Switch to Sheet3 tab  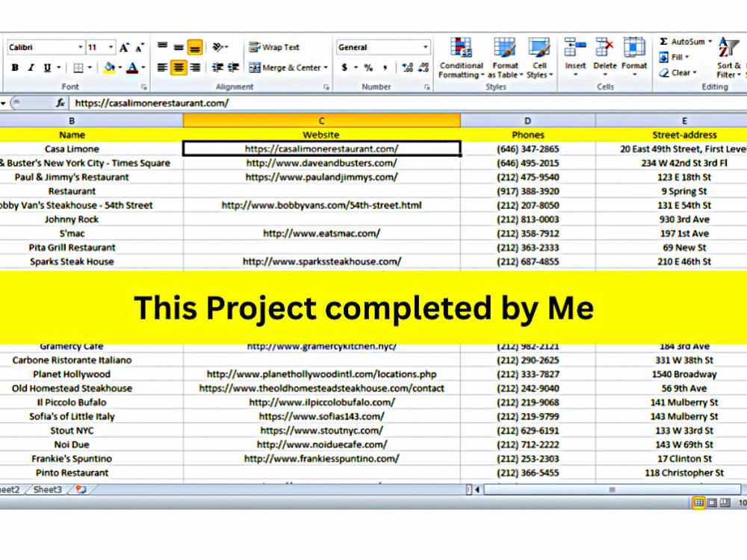(x=48, y=490)
